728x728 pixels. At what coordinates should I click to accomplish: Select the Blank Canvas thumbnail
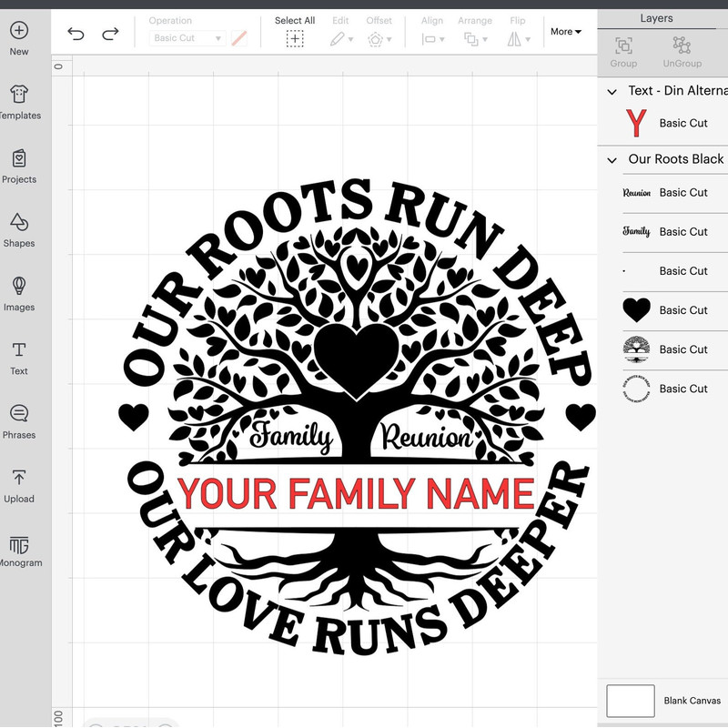631,701
